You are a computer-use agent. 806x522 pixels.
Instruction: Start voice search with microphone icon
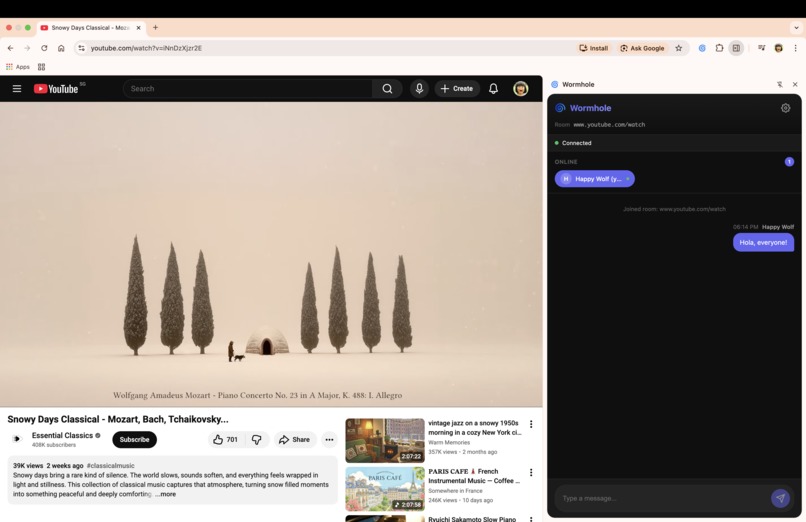click(419, 89)
